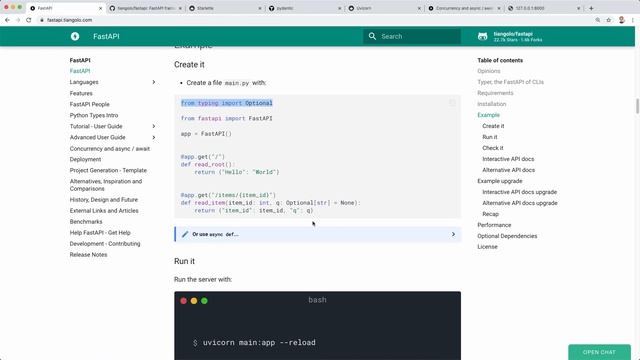Open Development - Contributing link
640x360 pixels.
pyautogui.click(x=104, y=244)
